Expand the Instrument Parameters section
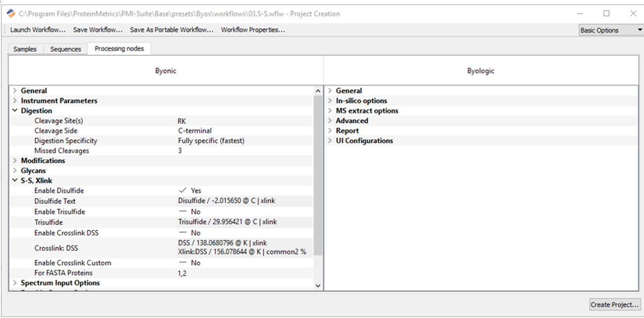644x318 pixels. [15, 101]
